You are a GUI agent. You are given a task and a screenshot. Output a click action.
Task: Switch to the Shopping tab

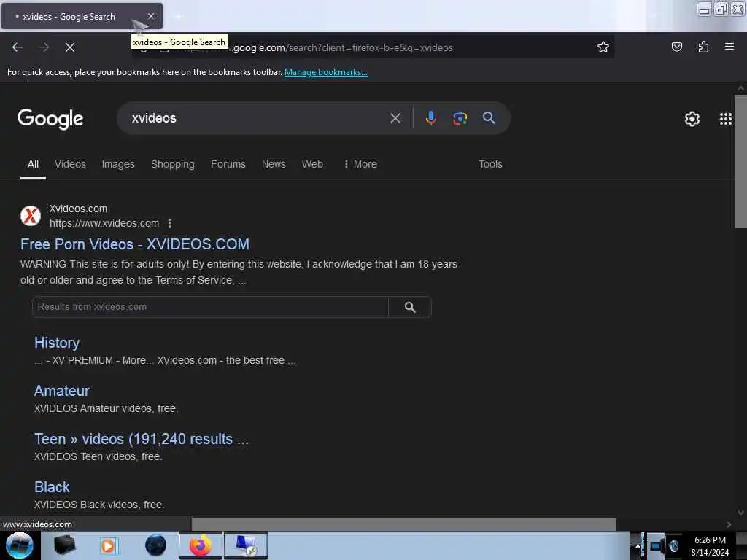(x=172, y=164)
